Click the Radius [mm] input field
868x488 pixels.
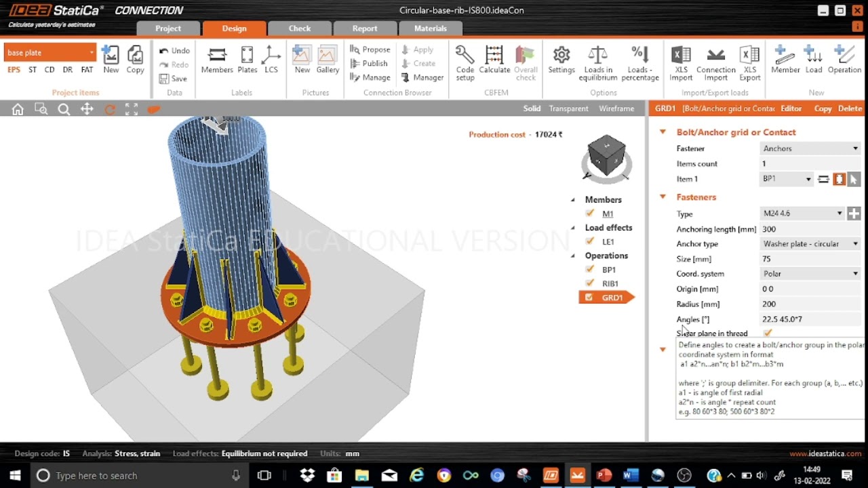(x=810, y=304)
